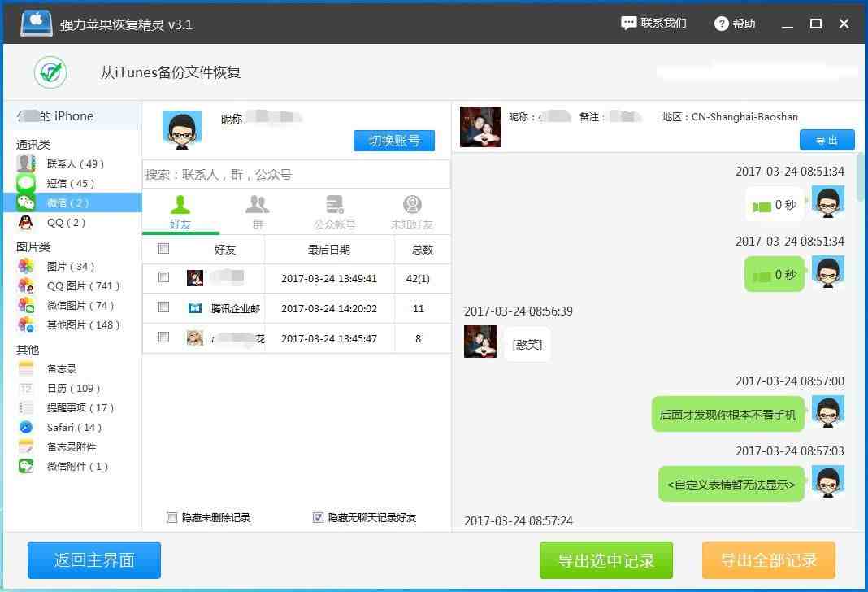The image size is (868, 592).
Task: Click the green checkmark iTunes restore icon
Action: 50,72
